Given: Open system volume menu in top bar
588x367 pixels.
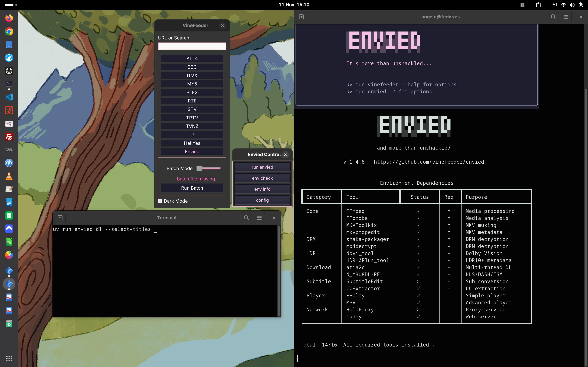Looking at the screenshot, I should pos(572,5).
